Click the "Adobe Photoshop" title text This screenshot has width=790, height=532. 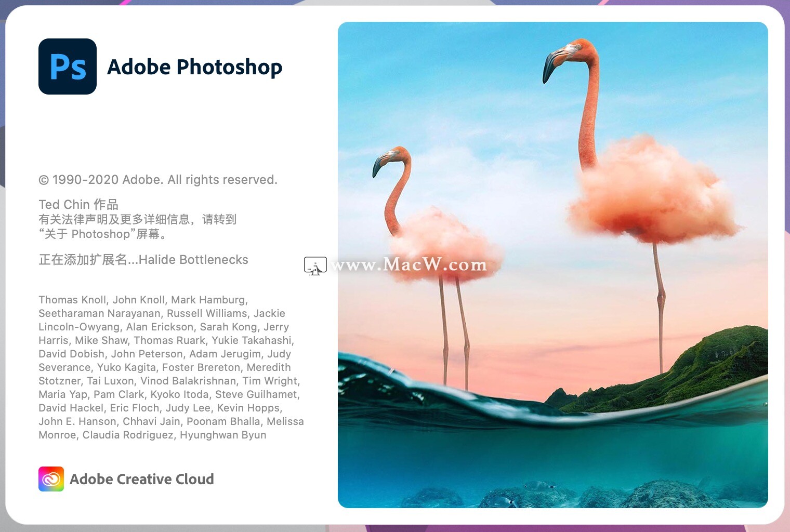[x=194, y=67]
